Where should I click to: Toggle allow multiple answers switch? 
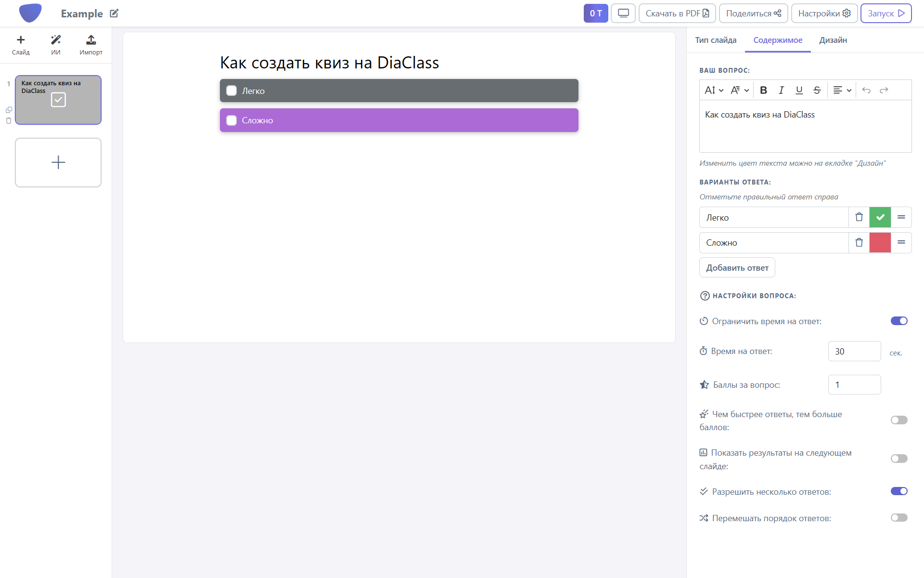tap(899, 491)
